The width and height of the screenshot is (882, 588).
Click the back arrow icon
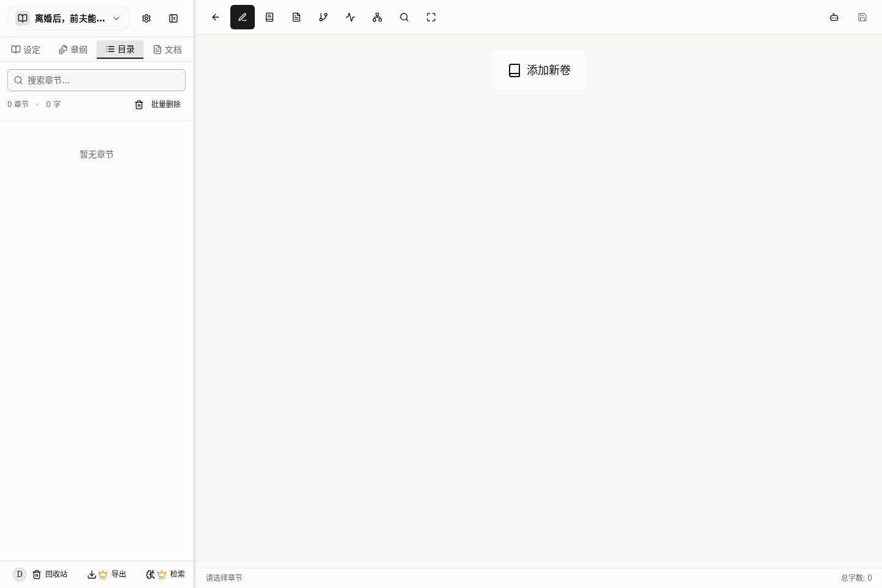pyautogui.click(x=216, y=17)
